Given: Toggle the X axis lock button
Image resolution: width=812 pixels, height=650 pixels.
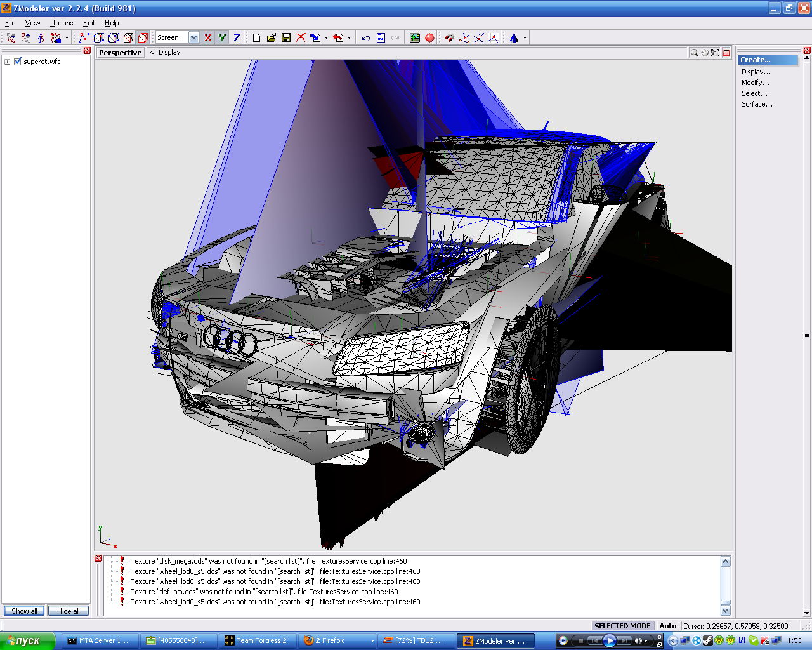Looking at the screenshot, I should 207,37.
